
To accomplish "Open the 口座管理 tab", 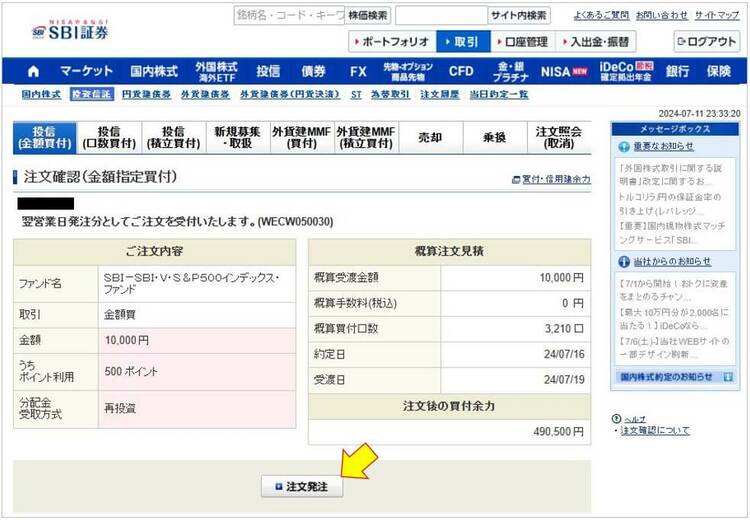I will (x=523, y=42).
